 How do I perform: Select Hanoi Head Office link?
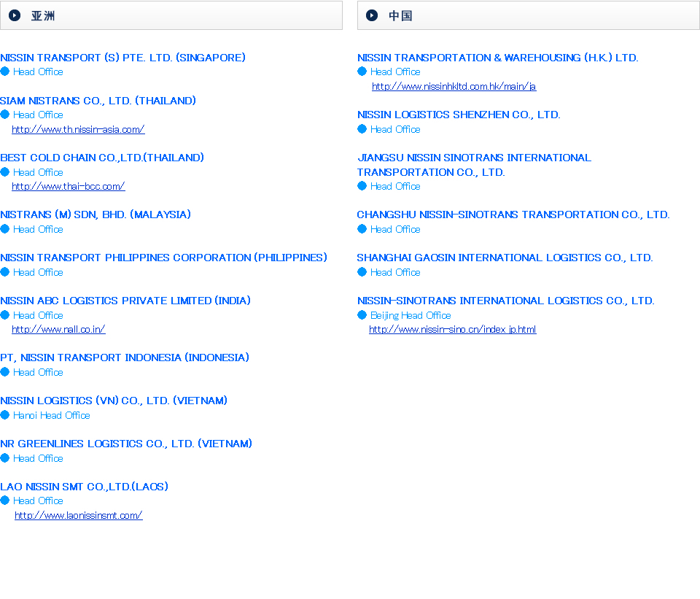point(52,415)
